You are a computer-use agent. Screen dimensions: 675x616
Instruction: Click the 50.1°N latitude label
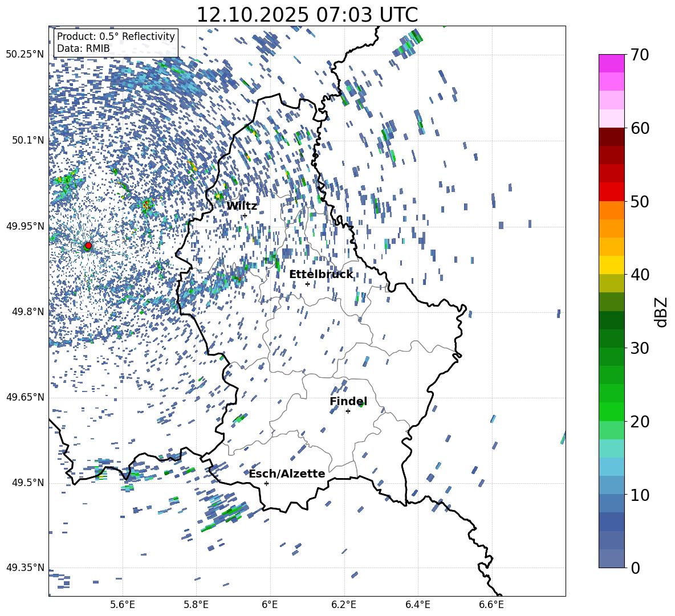click(x=27, y=140)
